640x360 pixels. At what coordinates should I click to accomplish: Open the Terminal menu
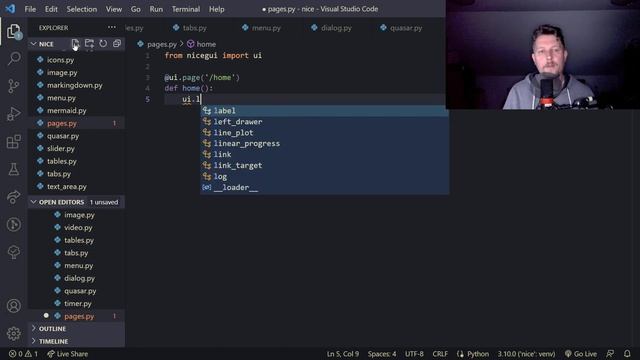pyautogui.click(x=186, y=9)
